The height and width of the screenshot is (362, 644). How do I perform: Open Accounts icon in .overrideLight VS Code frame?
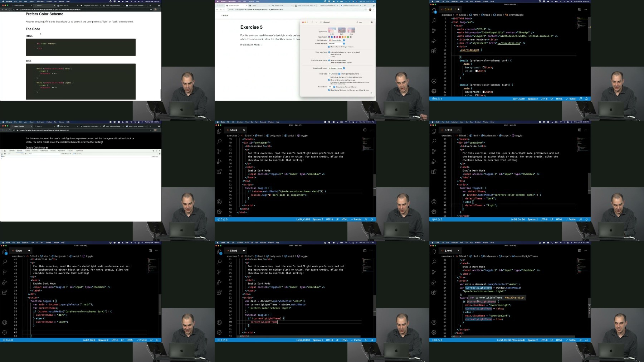(x=434, y=81)
